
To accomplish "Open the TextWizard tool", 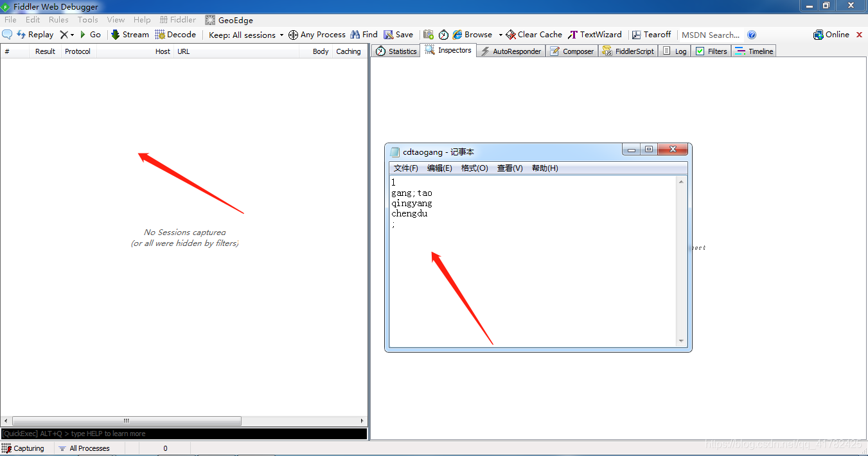I will 595,35.
